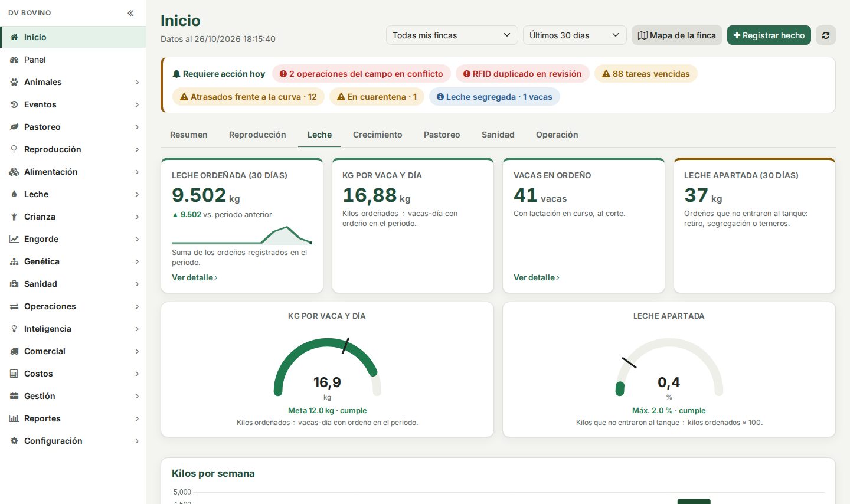Click the Configuración gear icon

coord(14,441)
